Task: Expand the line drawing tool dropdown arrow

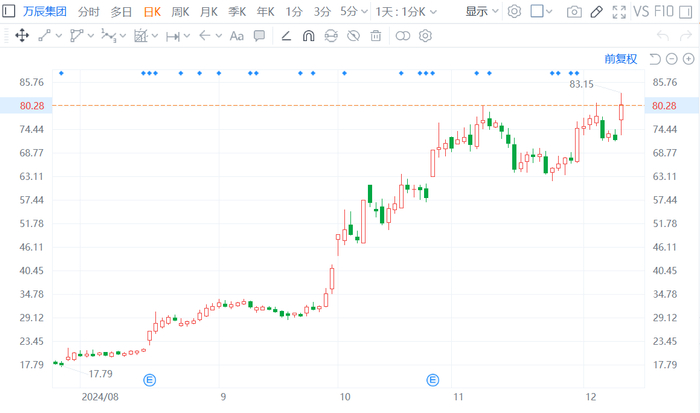Action: (59, 36)
